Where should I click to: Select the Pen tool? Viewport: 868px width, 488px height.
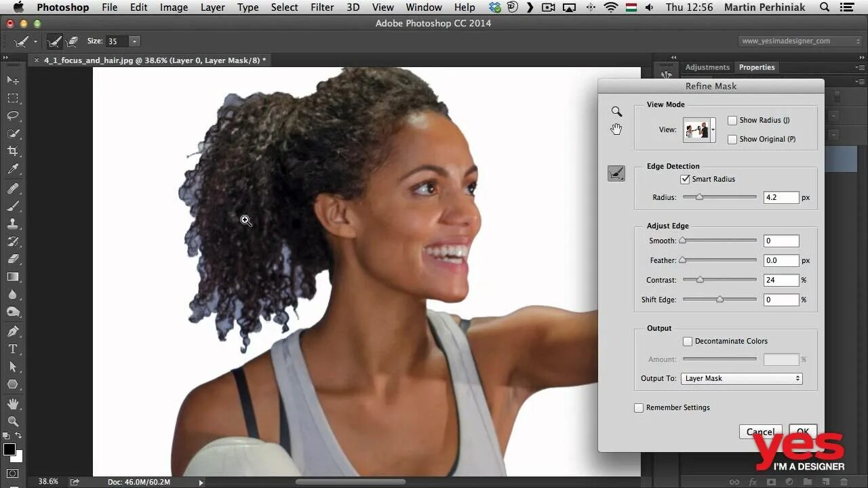point(13,331)
